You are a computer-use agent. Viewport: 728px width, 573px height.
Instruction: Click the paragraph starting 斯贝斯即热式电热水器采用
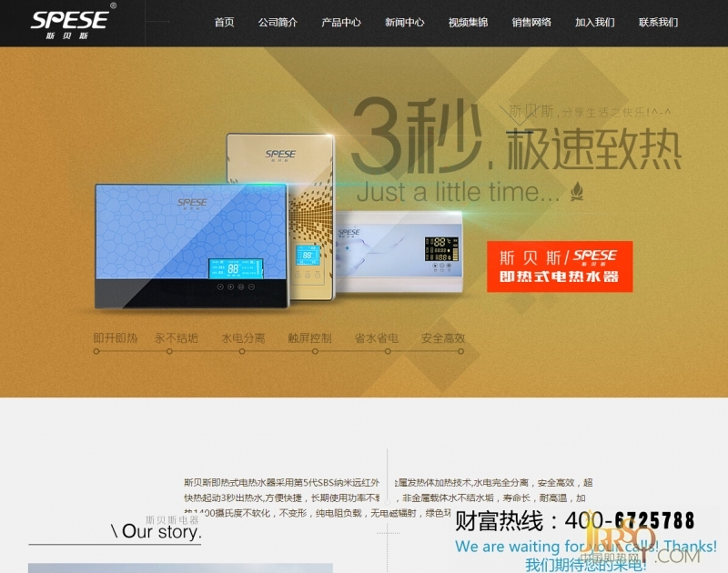(x=389, y=498)
